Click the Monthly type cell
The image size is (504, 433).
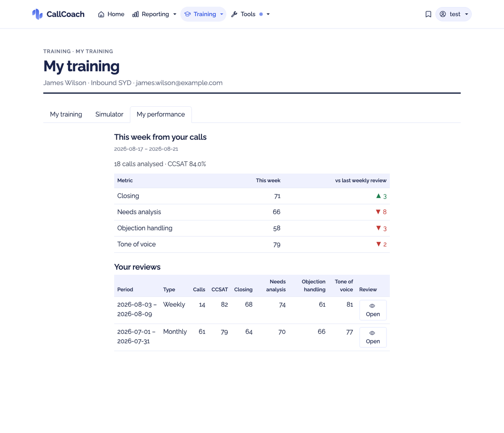point(175,332)
